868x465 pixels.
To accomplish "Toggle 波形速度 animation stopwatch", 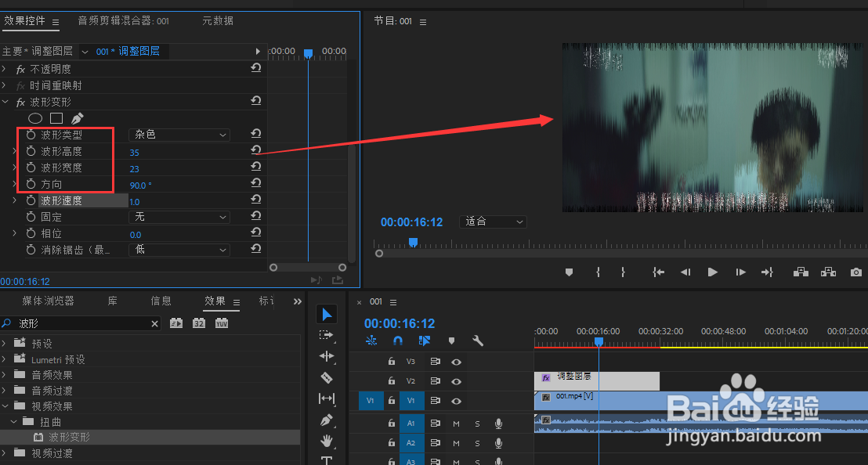I will coord(31,200).
